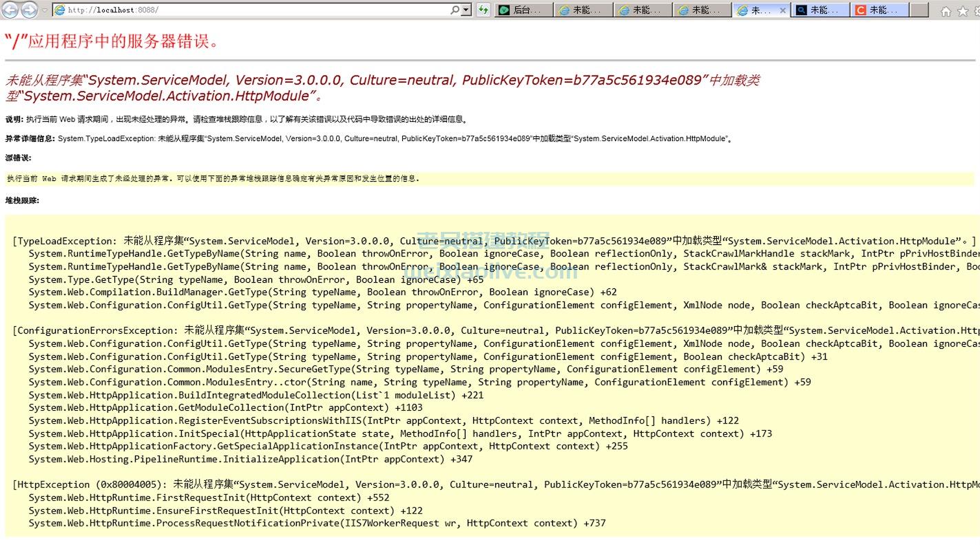
Task: Click the EnsureFirstRequestInit +122 stack line
Action: point(225,511)
